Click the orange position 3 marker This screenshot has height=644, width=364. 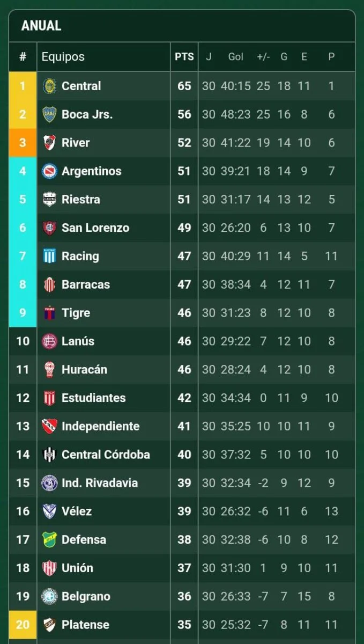23,143
